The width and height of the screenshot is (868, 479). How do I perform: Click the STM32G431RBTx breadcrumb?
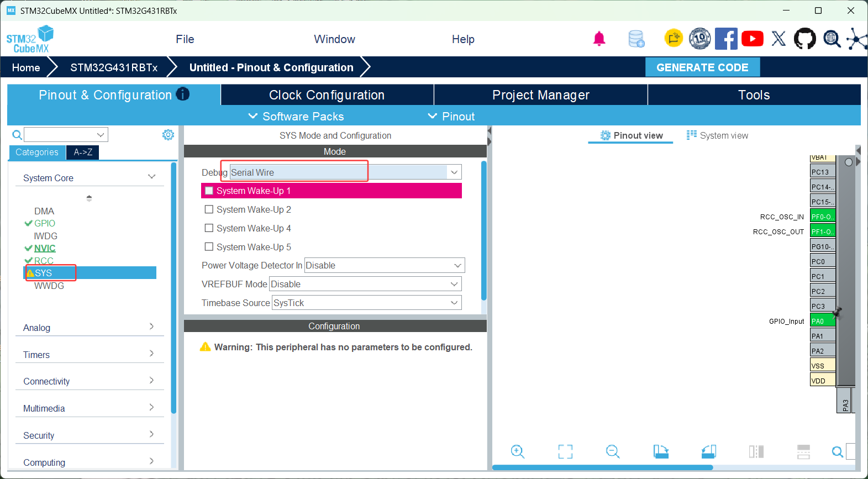pos(114,67)
